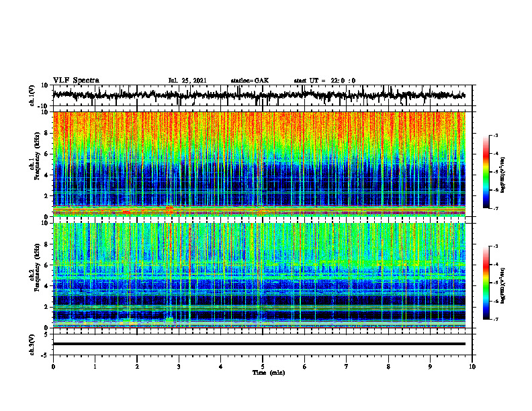Viewport: 532px width, 411px height.
Task: Click the "ch.3(V)" axis label
Action: 32,345
